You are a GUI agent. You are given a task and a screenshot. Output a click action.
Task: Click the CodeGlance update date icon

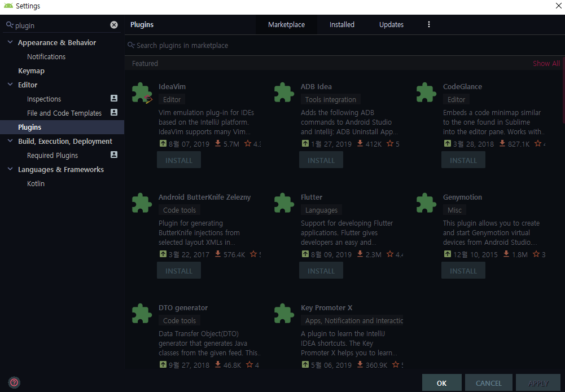(447, 144)
